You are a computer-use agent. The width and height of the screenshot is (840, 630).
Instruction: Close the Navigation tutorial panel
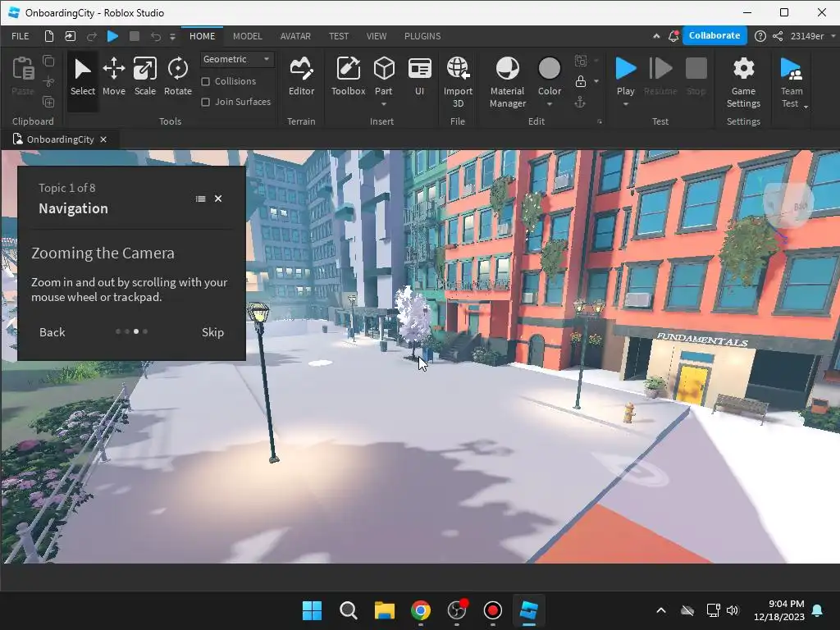pyautogui.click(x=218, y=199)
